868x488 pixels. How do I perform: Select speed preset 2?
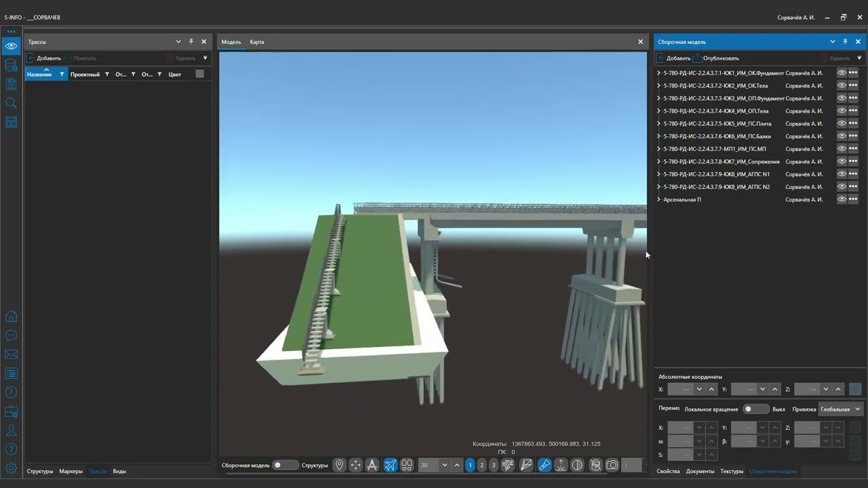482,465
